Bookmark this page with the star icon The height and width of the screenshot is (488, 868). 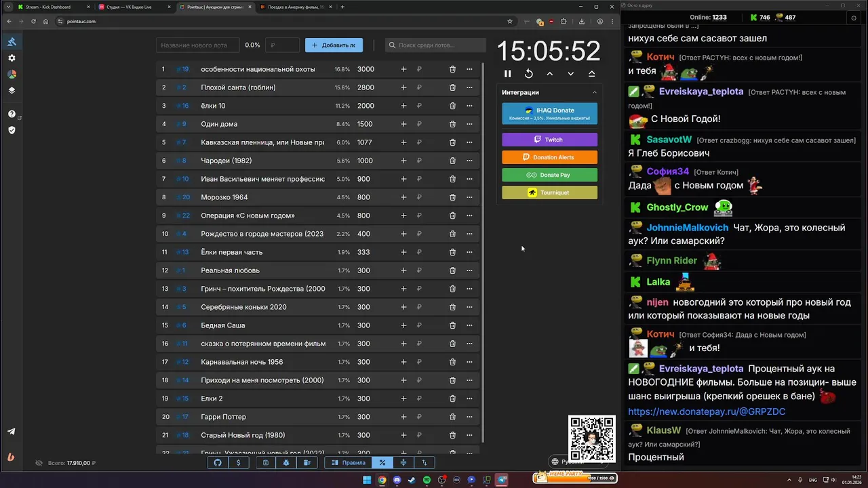pyautogui.click(x=509, y=21)
